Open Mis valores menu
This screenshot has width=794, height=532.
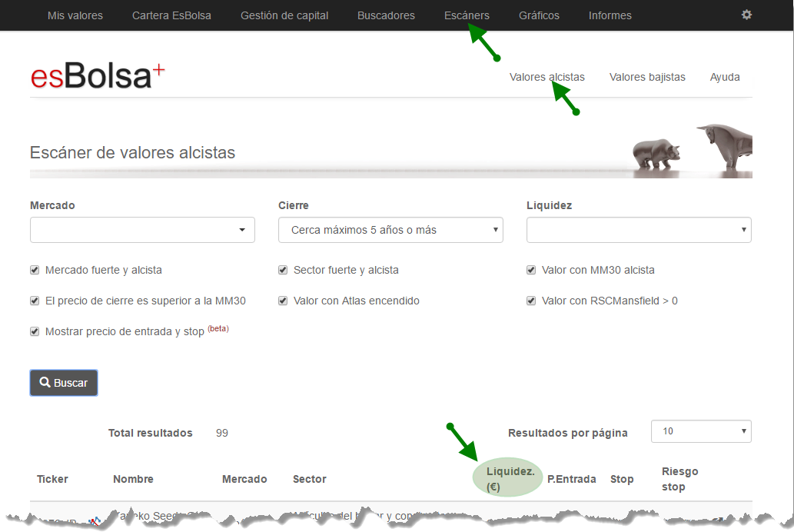pos(75,15)
